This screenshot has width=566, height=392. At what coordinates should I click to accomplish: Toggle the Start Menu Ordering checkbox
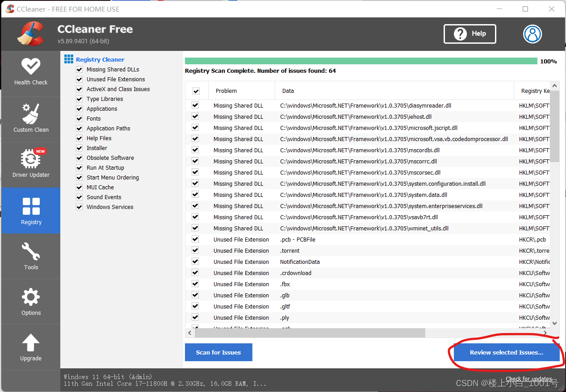(80, 178)
